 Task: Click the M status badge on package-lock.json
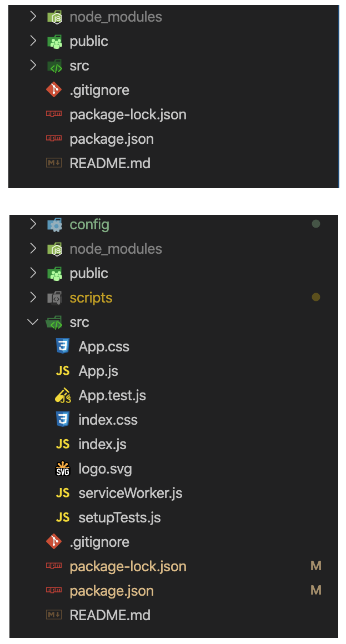[315, 566]
